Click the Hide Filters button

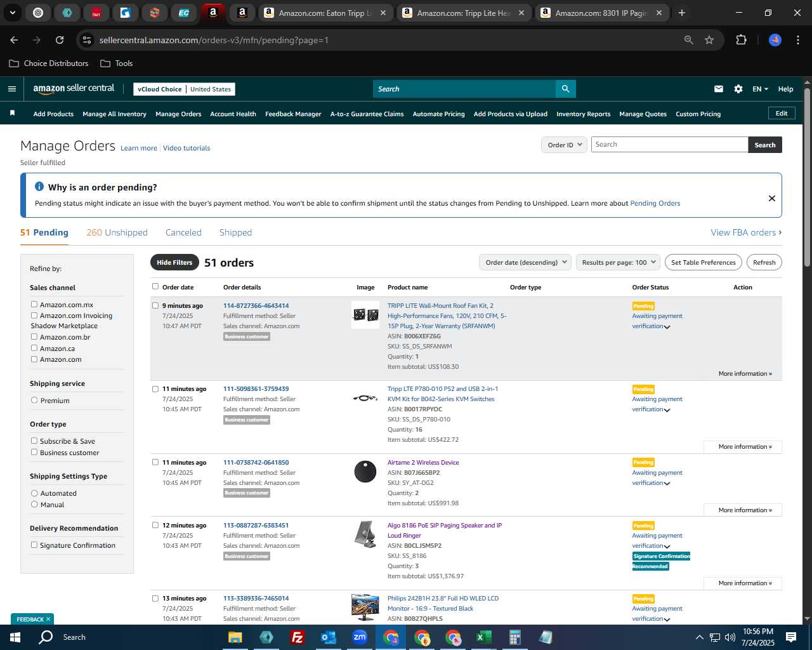[x=174, y=262]
